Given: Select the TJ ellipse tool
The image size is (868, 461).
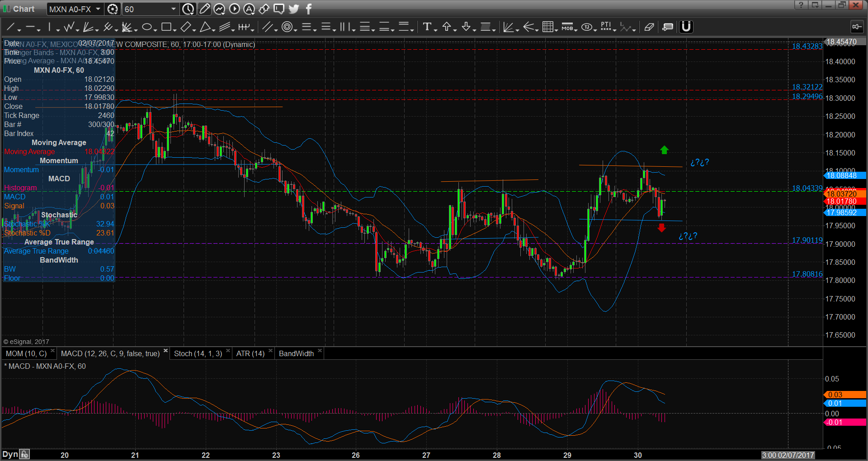Looking at the screenshot, I should coord(586,27).
